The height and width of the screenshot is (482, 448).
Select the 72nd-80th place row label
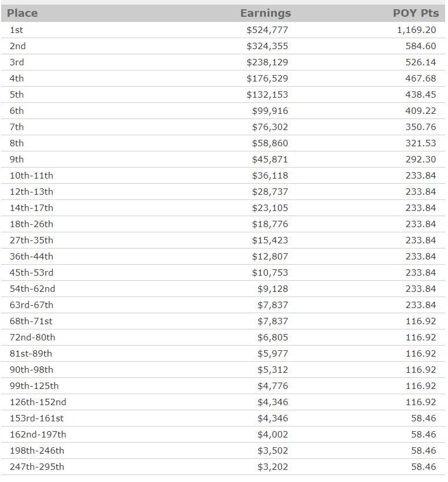(32, 338)
